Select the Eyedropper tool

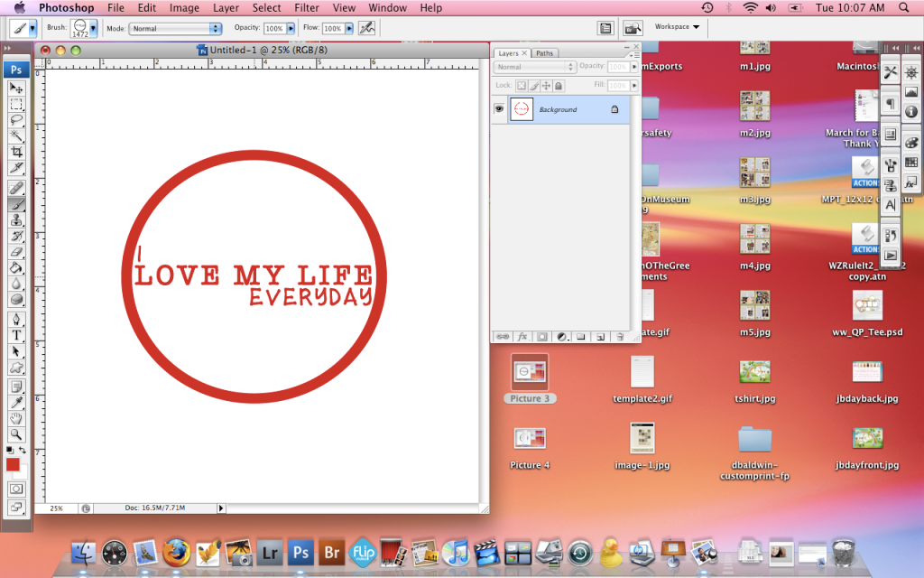click(x=16, y=403)
